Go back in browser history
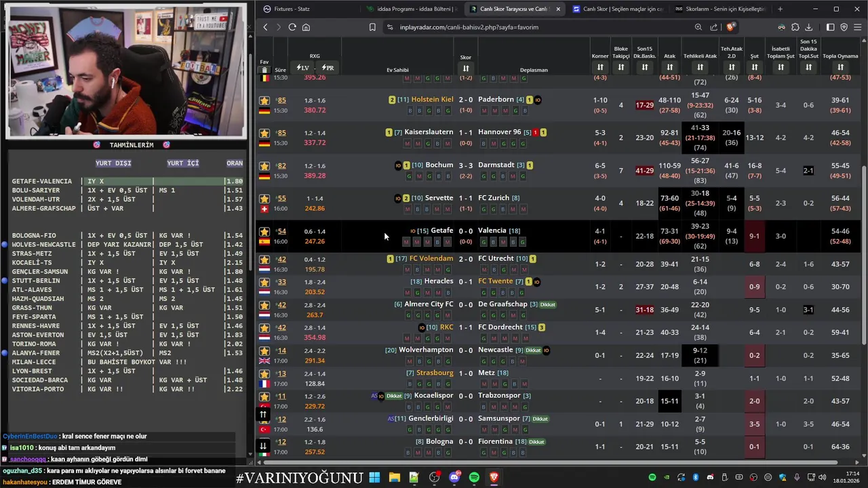 pos(265,27)
